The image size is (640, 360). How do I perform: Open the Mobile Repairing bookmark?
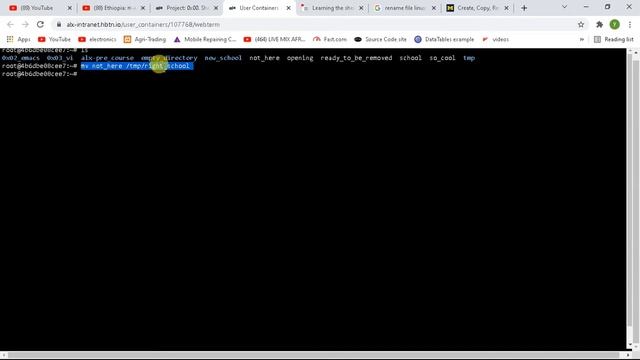click(205, 39)
